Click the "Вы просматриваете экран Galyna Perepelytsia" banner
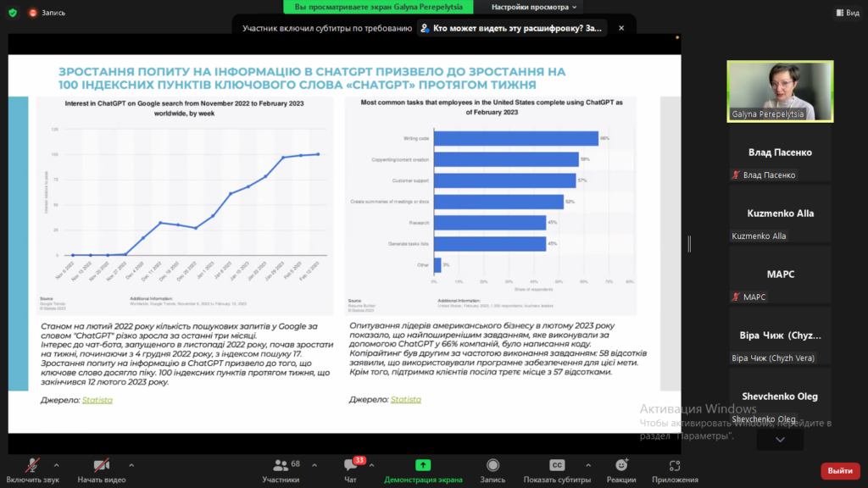The height and width of the screenshot is (488, 868). pos(379,7)
